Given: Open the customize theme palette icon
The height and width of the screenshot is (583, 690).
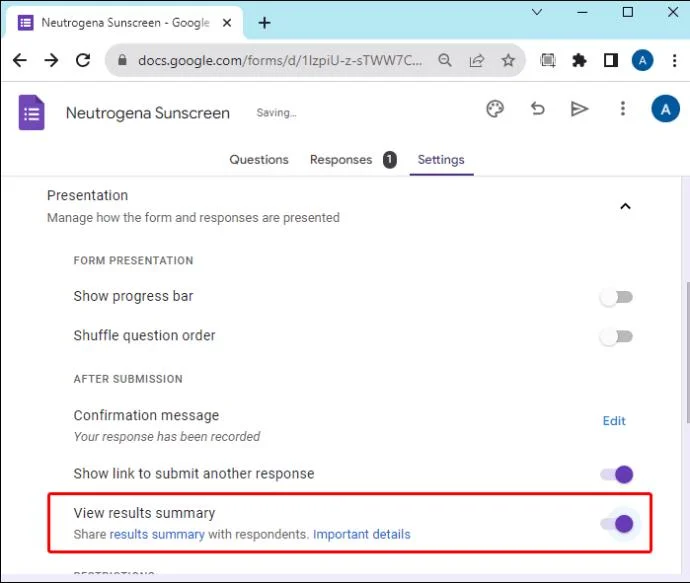Looking at the screenshot, I should [495, 109].
